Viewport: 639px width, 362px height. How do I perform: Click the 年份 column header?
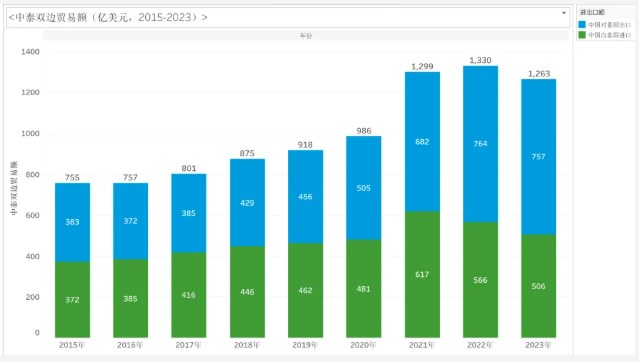coord(306,36)
